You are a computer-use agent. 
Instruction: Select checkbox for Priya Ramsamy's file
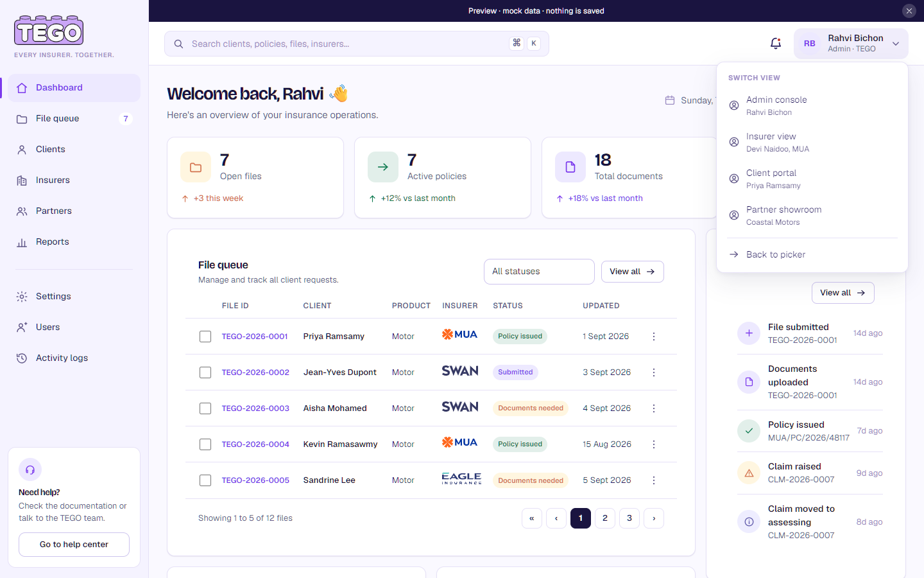tap(205, 337)
